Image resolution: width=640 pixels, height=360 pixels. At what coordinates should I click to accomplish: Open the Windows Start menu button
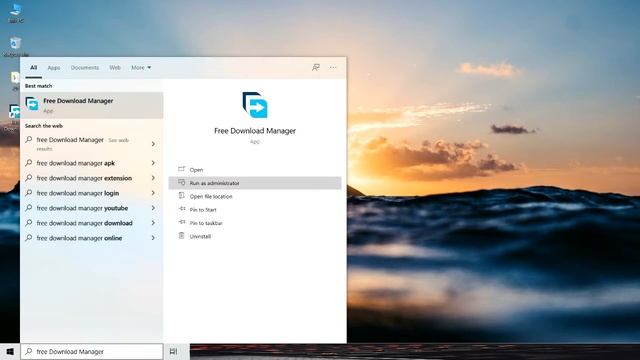10,351
